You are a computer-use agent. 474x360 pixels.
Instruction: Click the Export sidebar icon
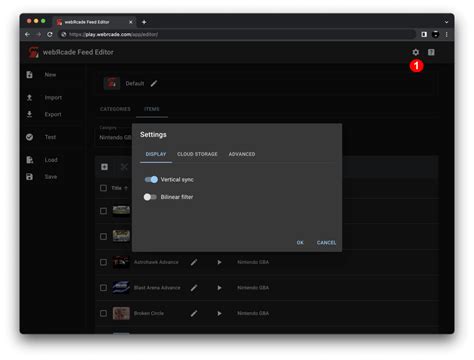29,114
